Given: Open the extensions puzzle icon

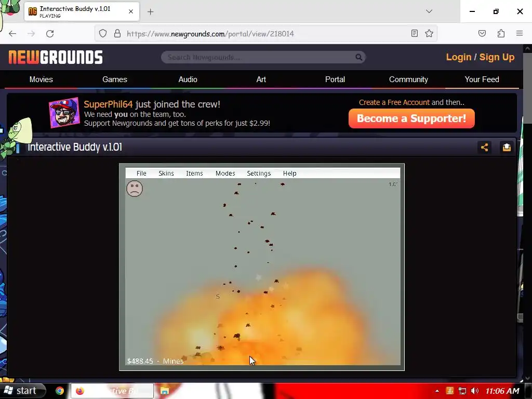Looking at the screenshot, I should coord(501,33).
